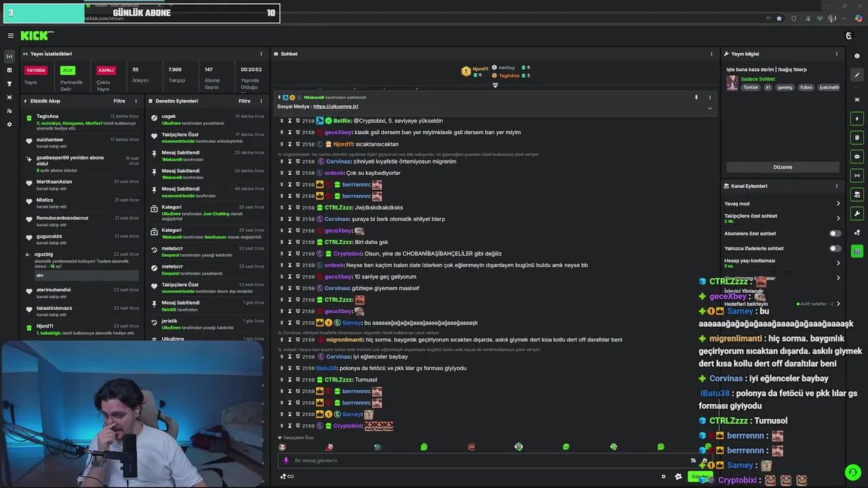The image size is (868, 488).
Task: Unpin the pinned chat message
Action: tap(696, 98)
